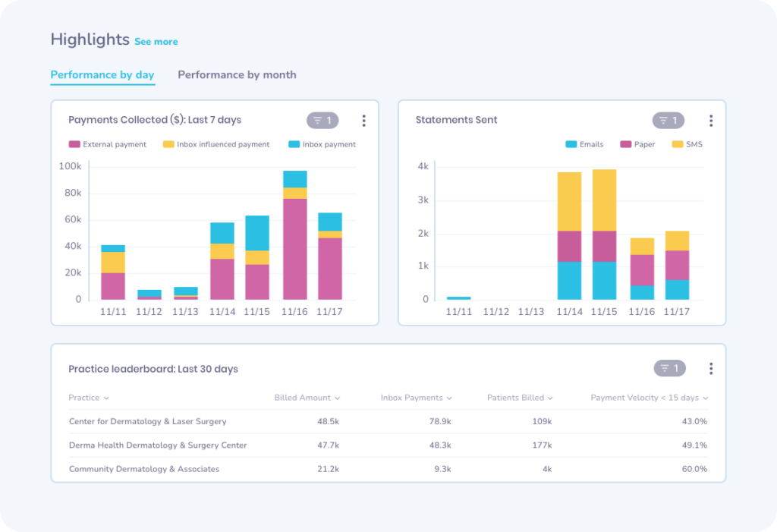This screenshot has height=532, width=777.
Task: Select the Performance by day tab
Action: (x=102, y=74)
